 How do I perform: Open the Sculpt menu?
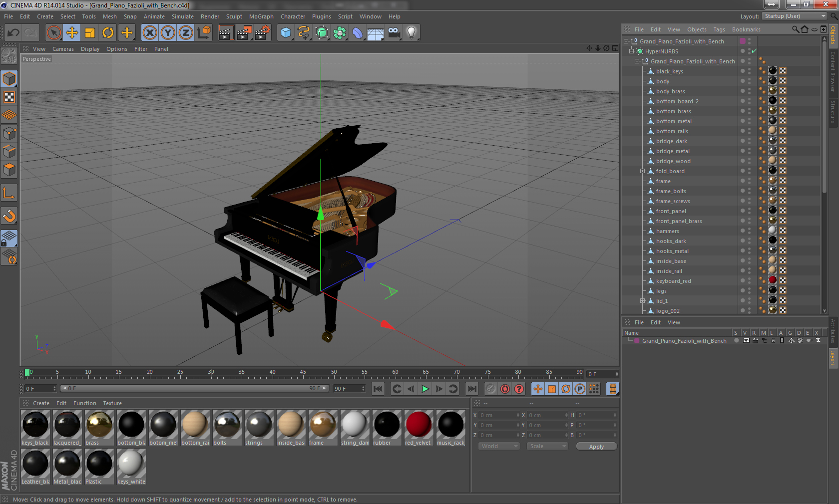coord(234,16)
